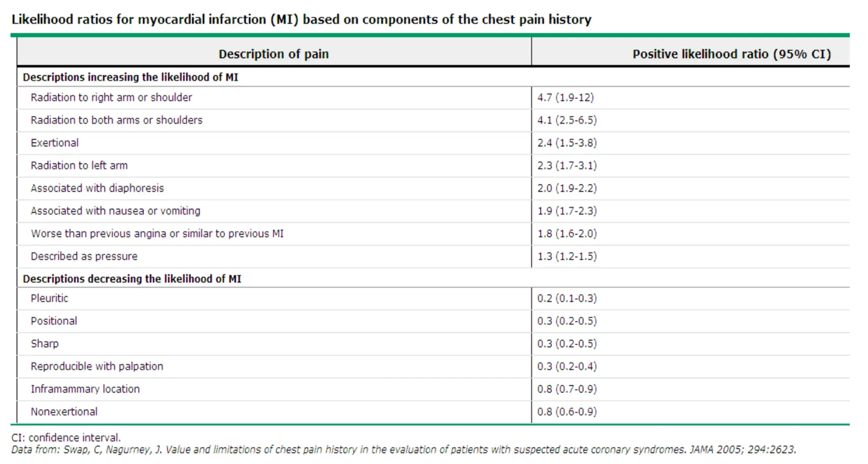Click "Associated with diaphoresis" description

[x=97, y=188]
